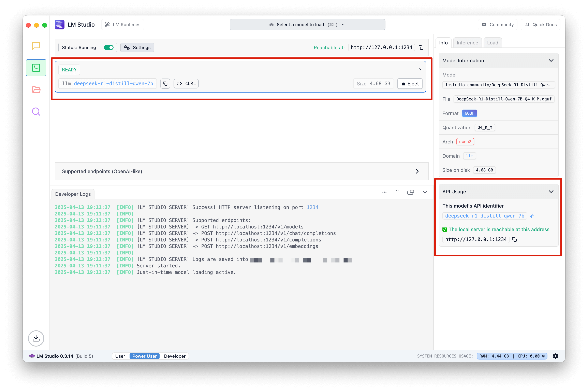Click the Size on disk 4.68 GB value
The width and height of the screenshot is (588, 392).
pyautogui.click(x=484, y=170)
